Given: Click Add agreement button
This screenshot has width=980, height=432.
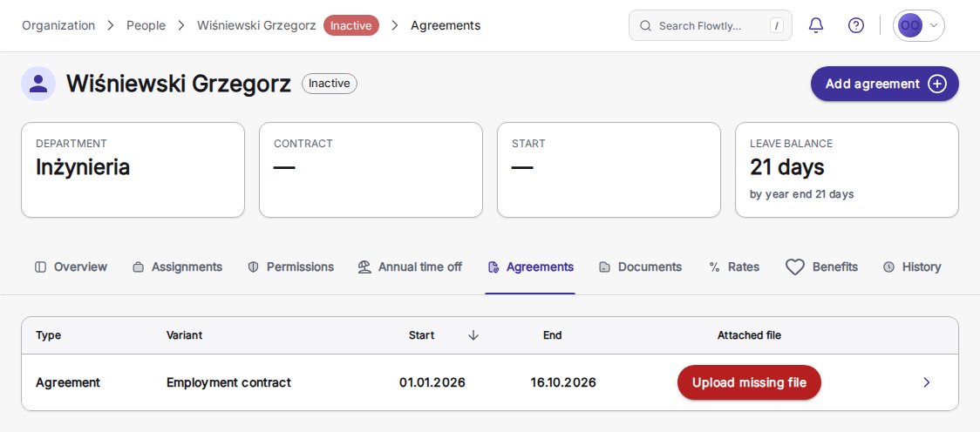Looking at the screenshot, I should (884, 84).
